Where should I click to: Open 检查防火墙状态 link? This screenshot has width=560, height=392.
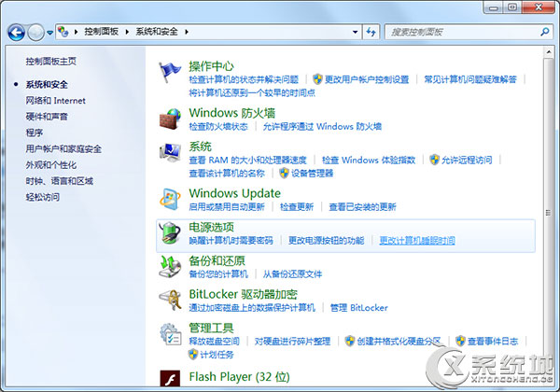pos(218,126)
